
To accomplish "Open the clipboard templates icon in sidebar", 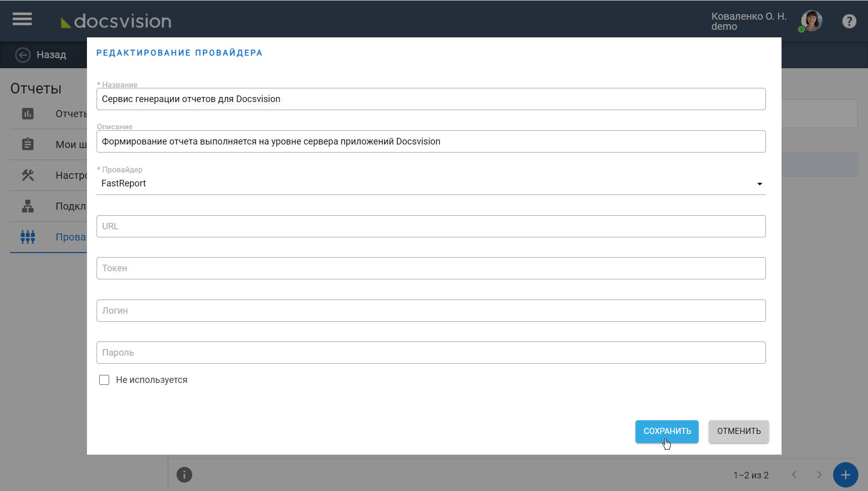I will (28, 144).
